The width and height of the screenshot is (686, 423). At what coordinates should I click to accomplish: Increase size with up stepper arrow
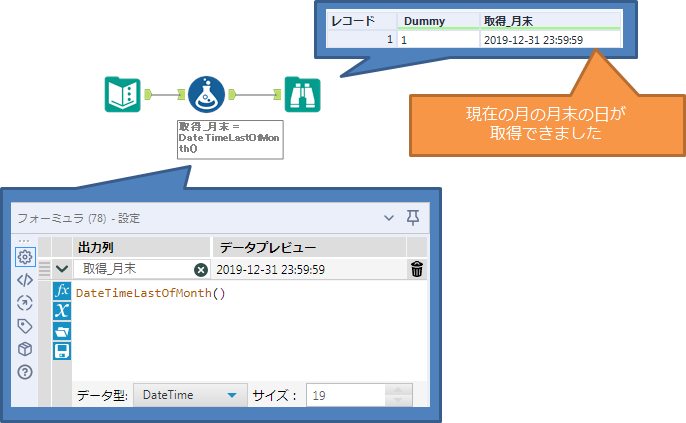click(398, 390)
